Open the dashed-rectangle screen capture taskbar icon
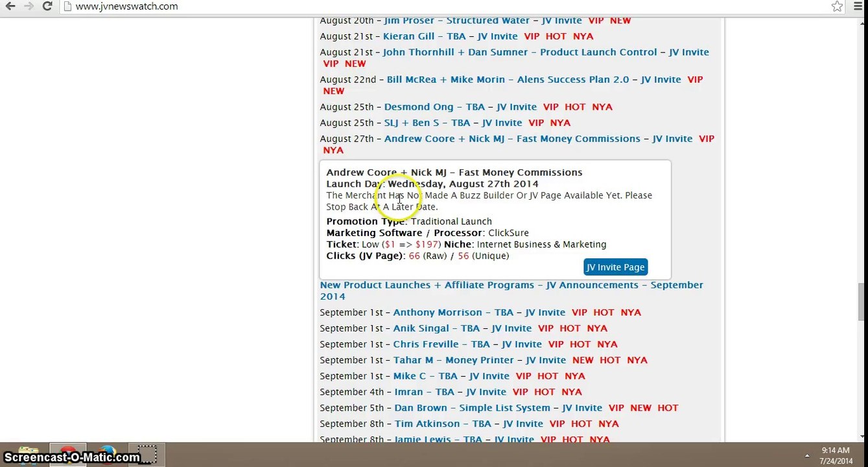 pos(147,454)
